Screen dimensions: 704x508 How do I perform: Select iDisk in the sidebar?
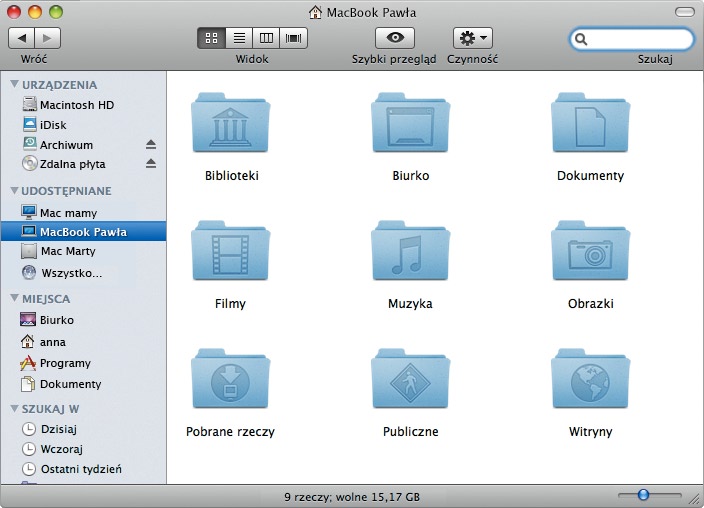(x=84, y=124)
